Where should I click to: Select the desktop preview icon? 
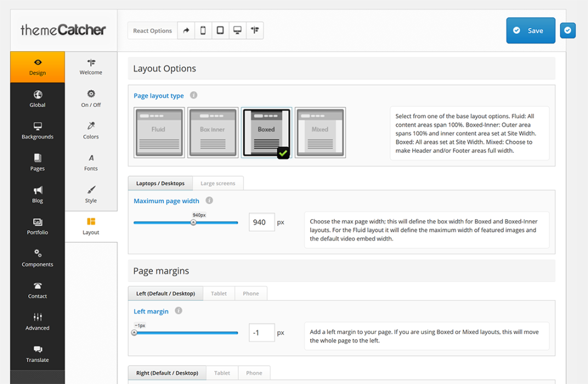click(237, 30)
